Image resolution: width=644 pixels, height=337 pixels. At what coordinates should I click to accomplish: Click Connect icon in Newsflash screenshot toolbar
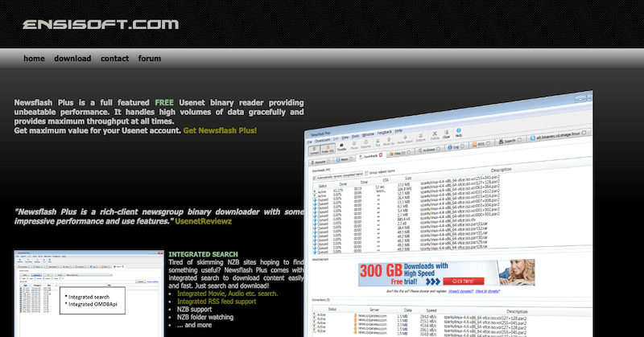[x=314, y=150]
